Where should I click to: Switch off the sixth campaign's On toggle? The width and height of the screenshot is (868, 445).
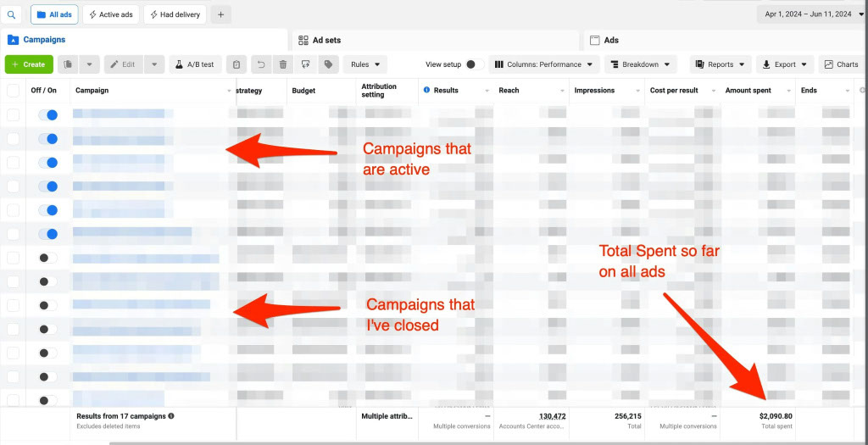click(47, 234)
